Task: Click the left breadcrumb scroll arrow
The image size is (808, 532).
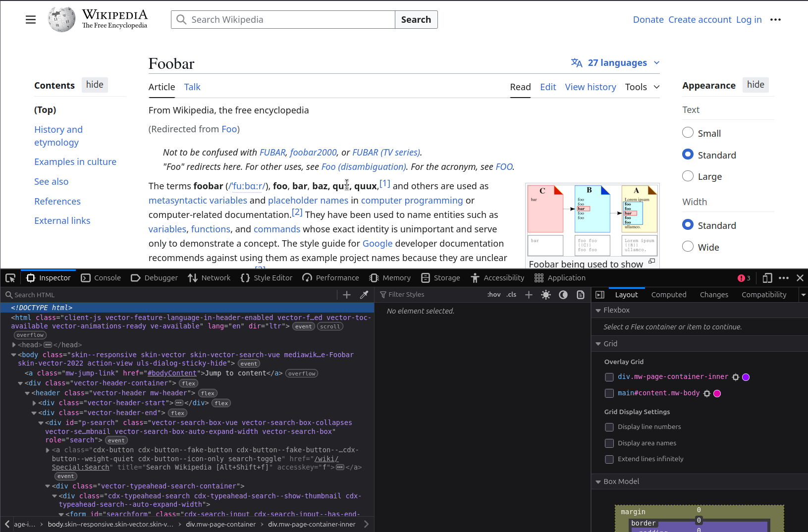Action: click(7, 524)
